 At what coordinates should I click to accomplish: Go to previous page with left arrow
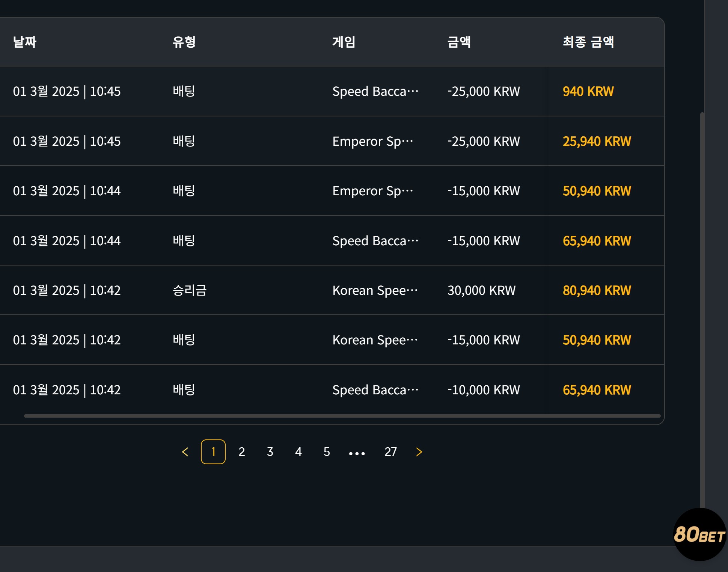[185, 452]
